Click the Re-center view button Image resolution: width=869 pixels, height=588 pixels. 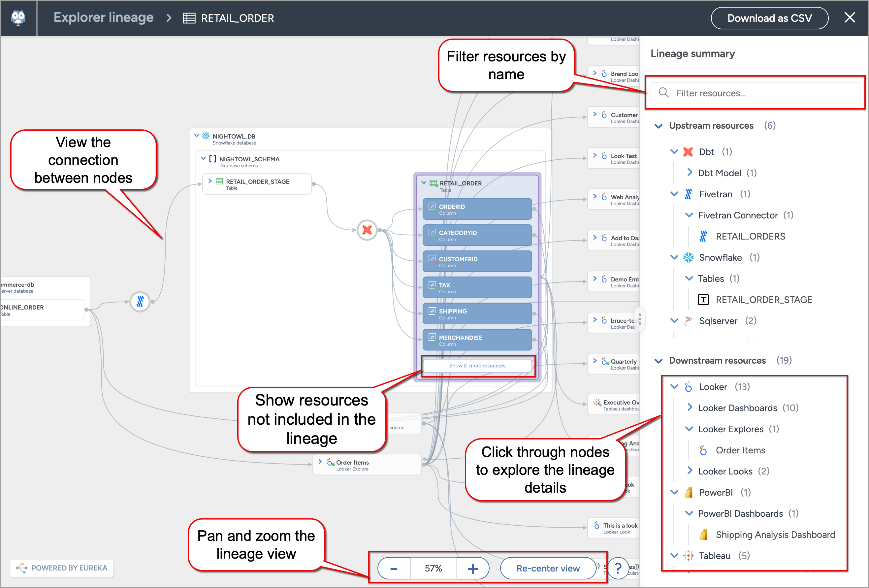point(548,568)
